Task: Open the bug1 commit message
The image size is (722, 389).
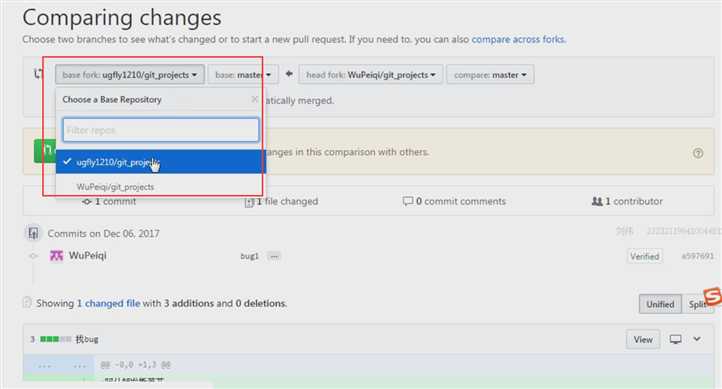Action: 249,256
